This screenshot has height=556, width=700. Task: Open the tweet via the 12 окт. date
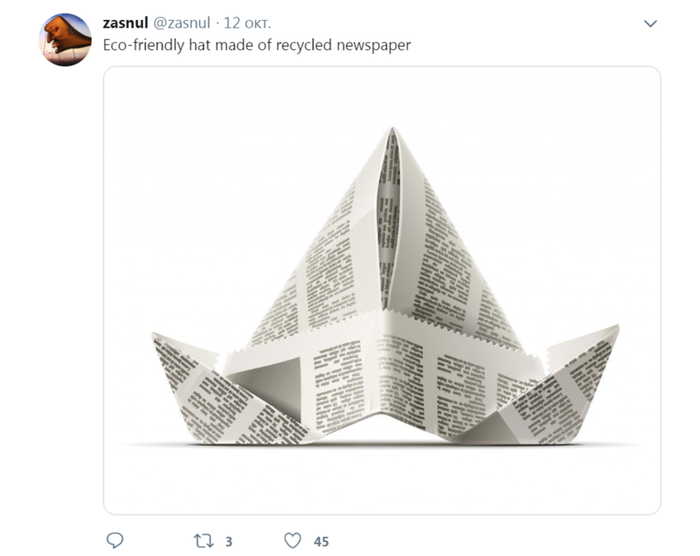pos(250,23)
